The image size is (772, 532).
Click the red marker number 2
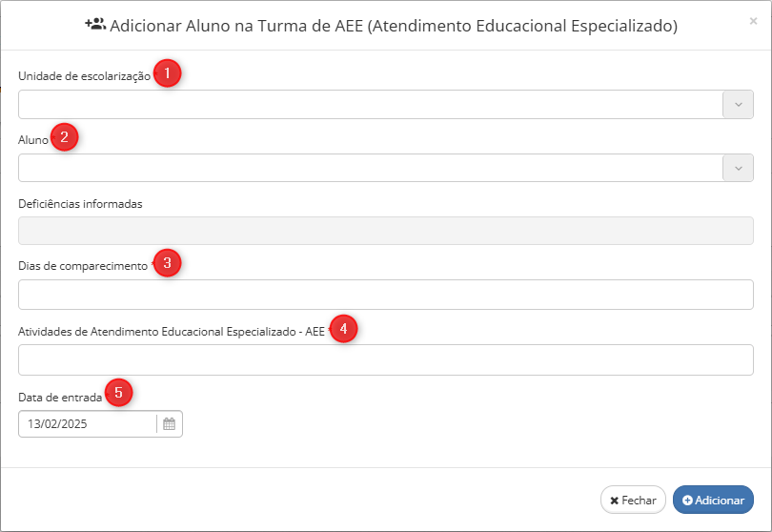[65, 137]
